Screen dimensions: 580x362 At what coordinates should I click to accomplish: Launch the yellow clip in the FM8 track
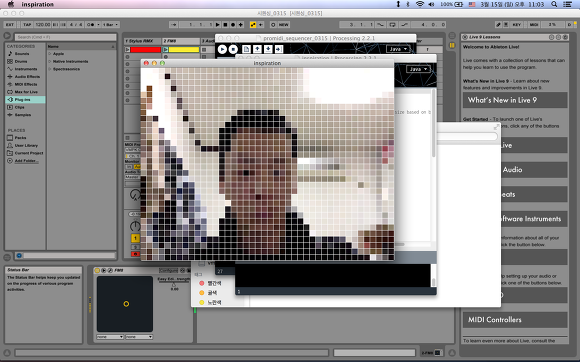click(166, 50)
